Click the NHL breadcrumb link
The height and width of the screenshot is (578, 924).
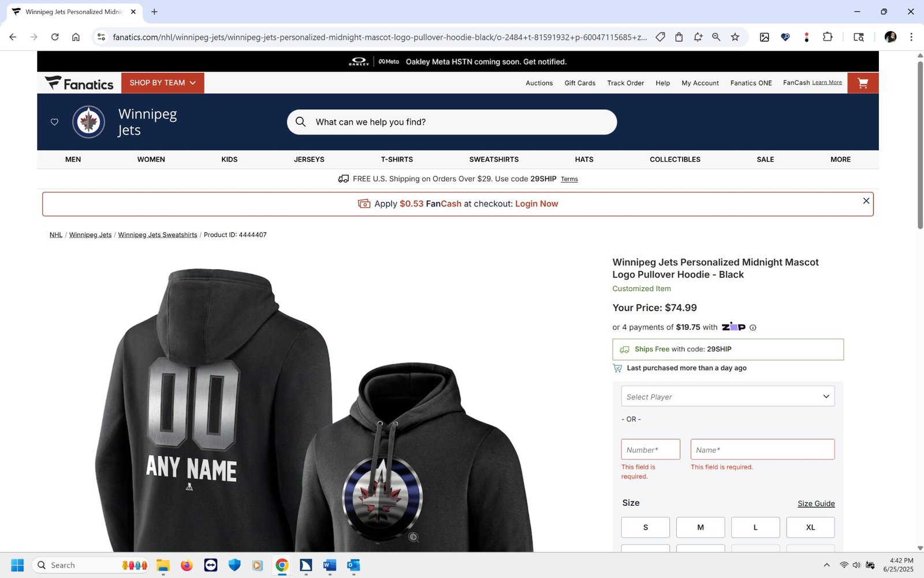click(x=56, y=235)
